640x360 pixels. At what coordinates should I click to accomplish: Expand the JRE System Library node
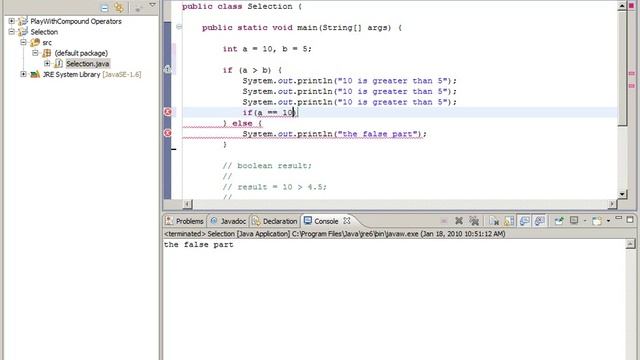click(x=23, y=74)
